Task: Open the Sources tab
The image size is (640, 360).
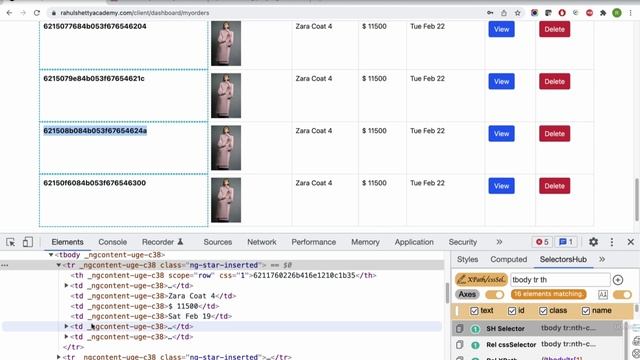Action: pos(218,242)
